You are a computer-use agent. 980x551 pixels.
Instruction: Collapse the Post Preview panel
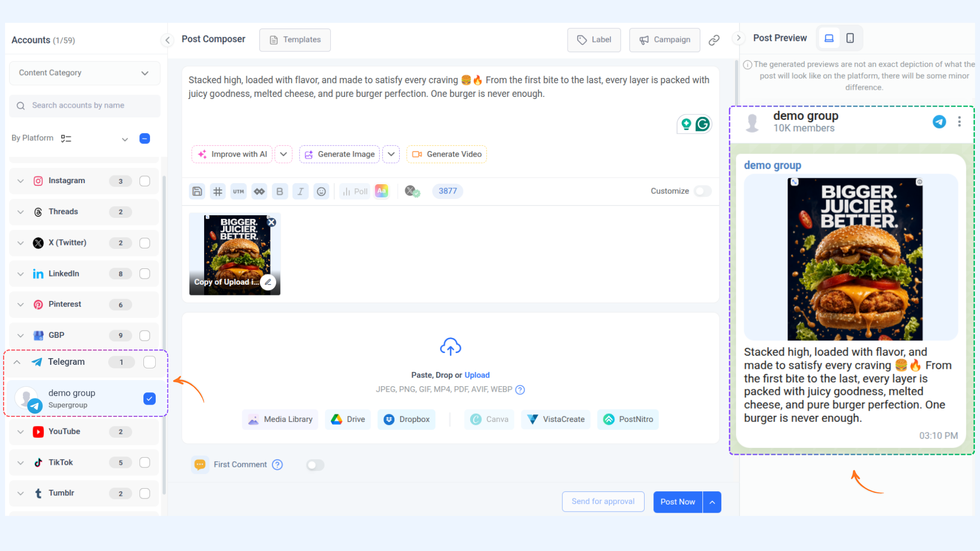click(739, 38)
